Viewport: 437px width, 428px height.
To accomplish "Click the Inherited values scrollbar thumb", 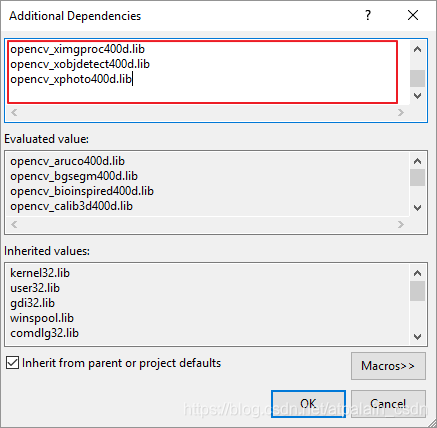I will (x=417, y=291).
